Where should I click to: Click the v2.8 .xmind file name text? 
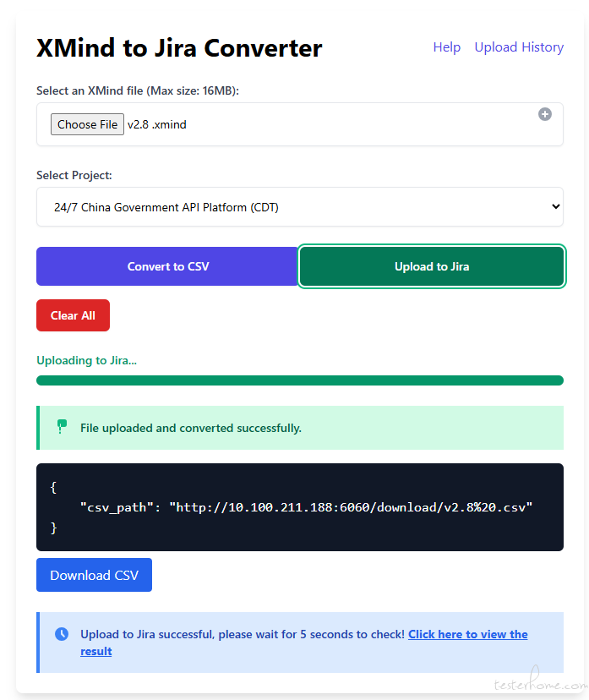click(x=156, y=124)
